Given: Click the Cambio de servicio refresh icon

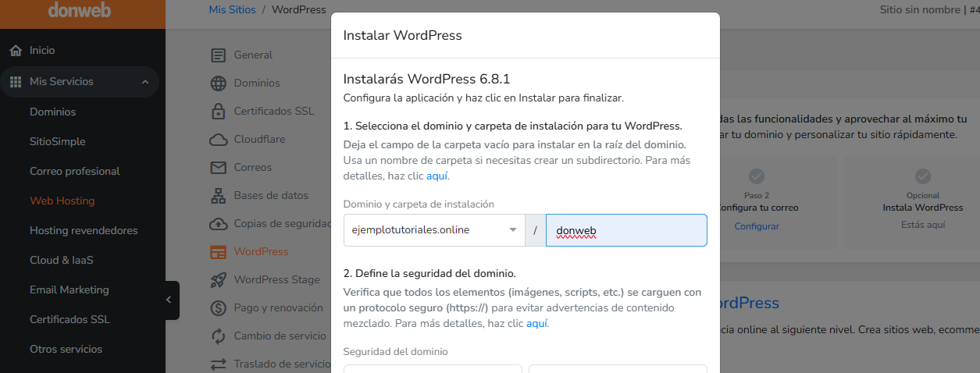Looking at the screenshot, I should [x=219, y=336].
